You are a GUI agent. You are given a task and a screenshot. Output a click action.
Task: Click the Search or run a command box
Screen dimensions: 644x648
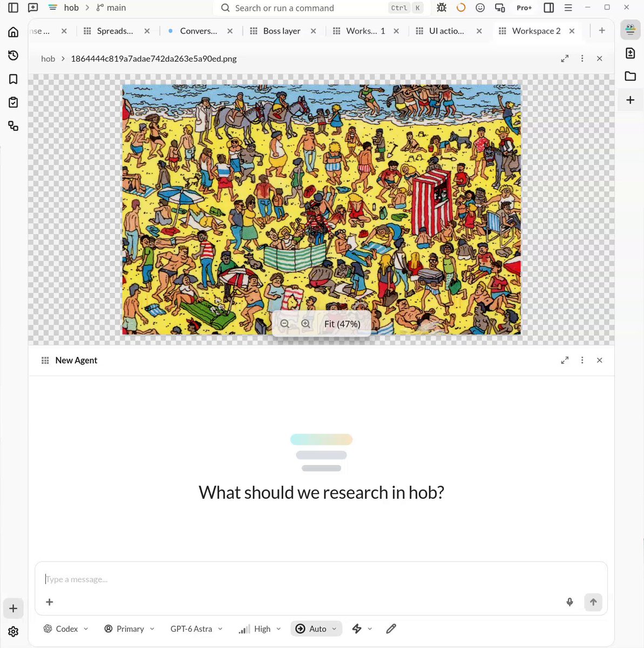pyautogui.click(x=322, y=8)
